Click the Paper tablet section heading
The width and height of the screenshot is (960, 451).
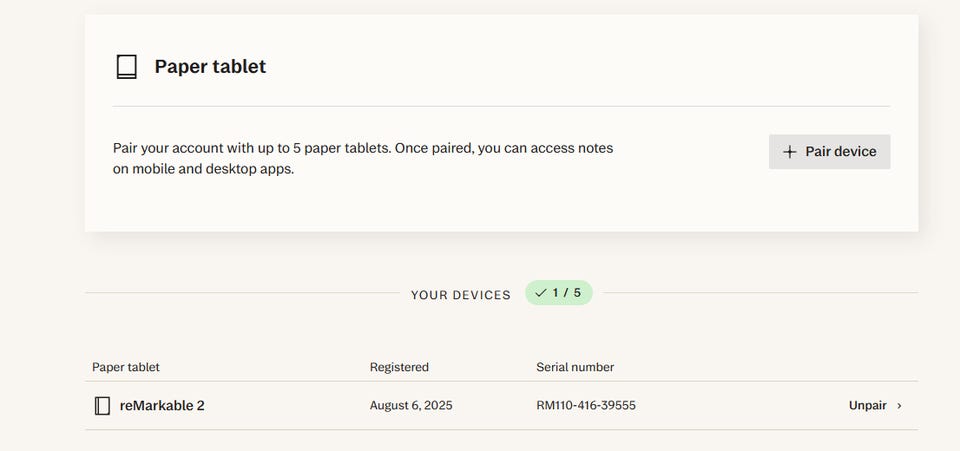coord(210,67)
